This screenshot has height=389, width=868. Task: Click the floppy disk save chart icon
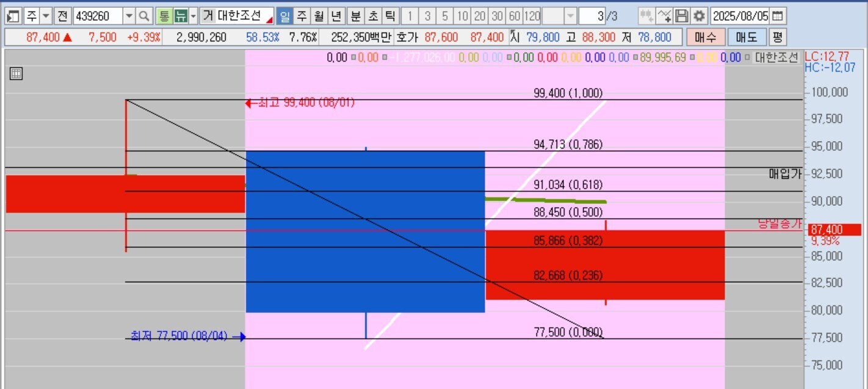coord(682,16)
